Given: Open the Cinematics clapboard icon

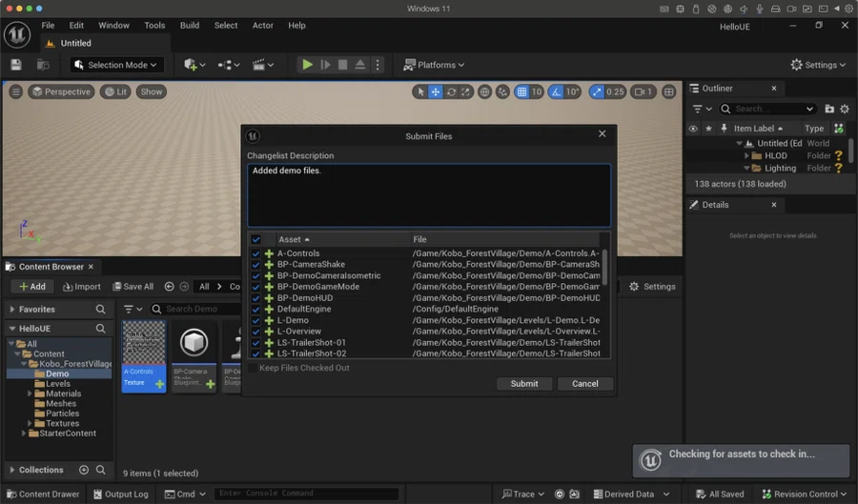Looking at the screenshot, I should (x=263, y=65).
